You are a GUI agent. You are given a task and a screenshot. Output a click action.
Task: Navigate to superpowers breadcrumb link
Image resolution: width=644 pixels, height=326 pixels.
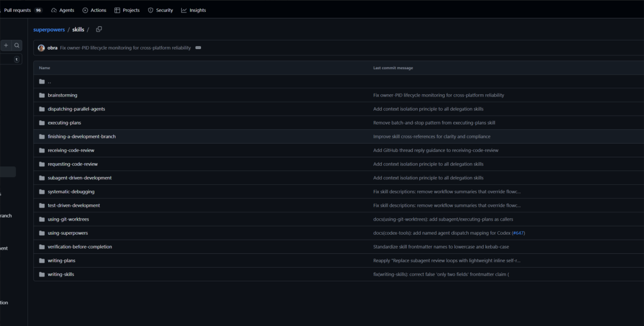[x=49, y=29]
